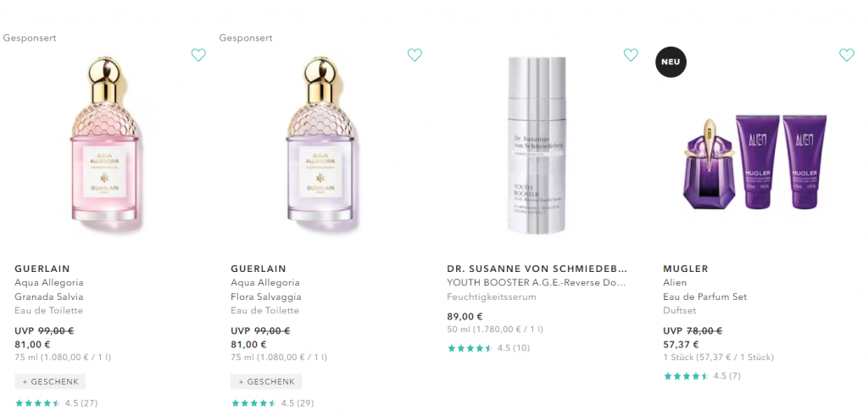Open Dr. Susanne von Schmiedeb... brand link
This screenshot has height=416, width=868.
[x=537, y=269]
